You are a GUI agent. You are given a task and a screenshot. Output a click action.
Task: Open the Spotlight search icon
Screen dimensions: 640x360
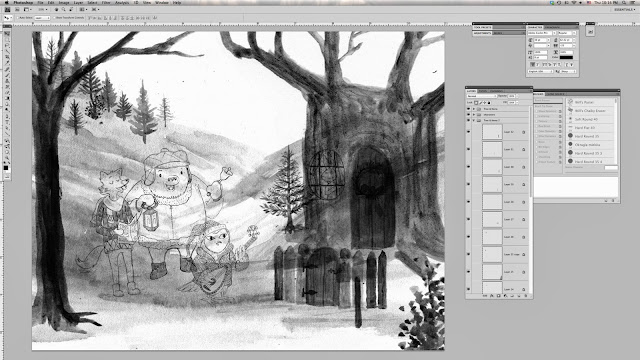624,2
